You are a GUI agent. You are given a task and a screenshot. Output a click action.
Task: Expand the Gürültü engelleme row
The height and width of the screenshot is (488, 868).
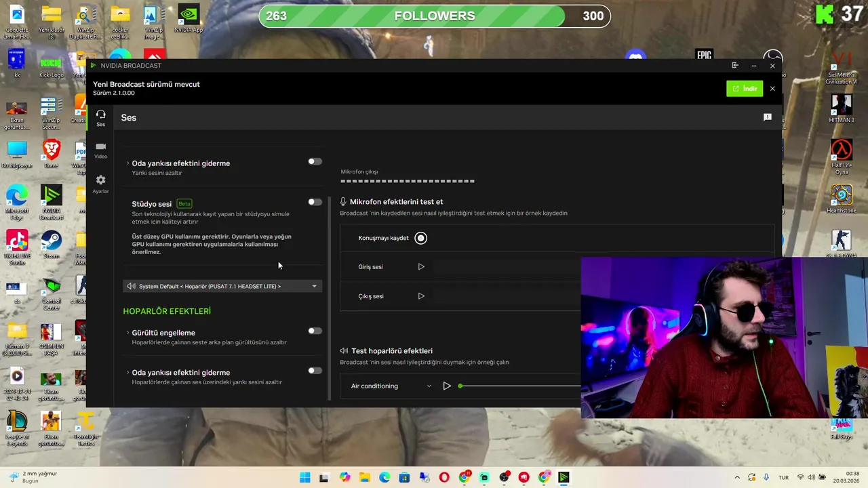[x=127, y=333]
